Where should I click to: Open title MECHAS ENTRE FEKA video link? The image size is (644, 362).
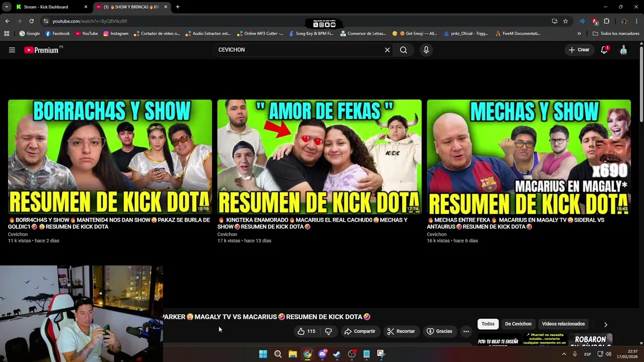(x=516, y=223)
